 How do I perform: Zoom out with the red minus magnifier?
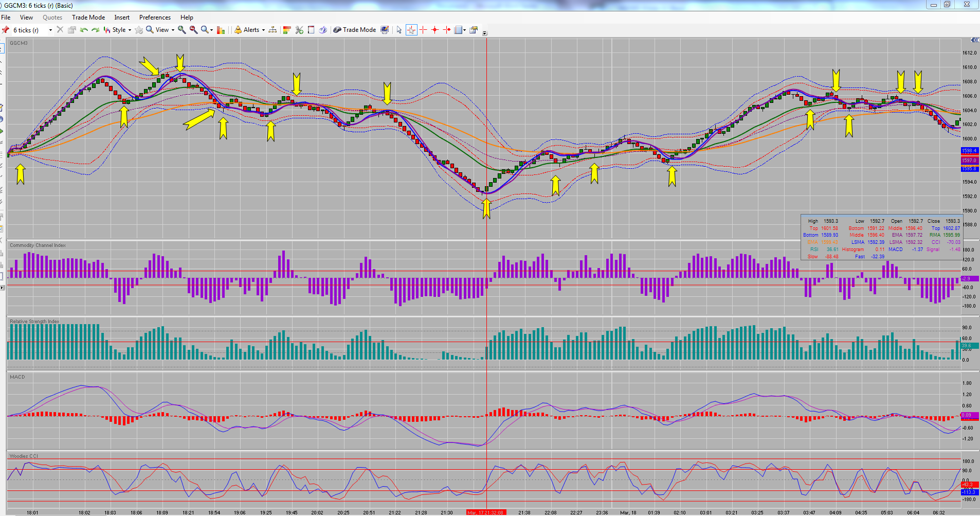click(x=194, y=30)
